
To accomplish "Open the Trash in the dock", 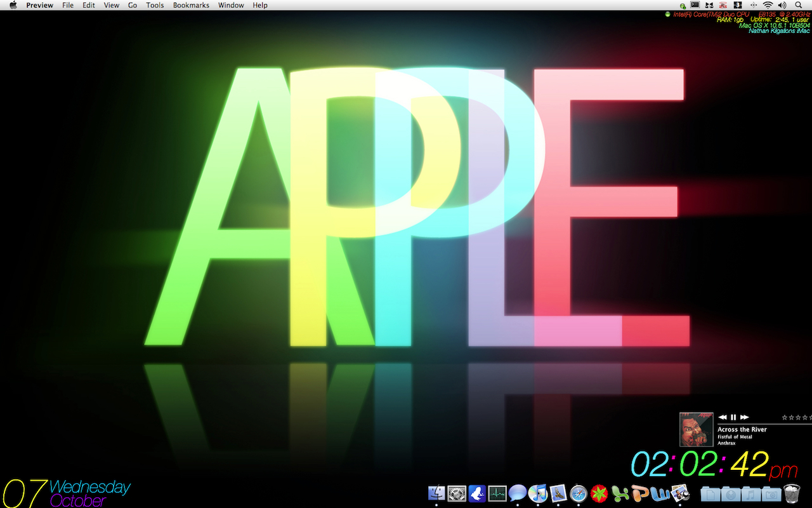I will click(792, 493).
